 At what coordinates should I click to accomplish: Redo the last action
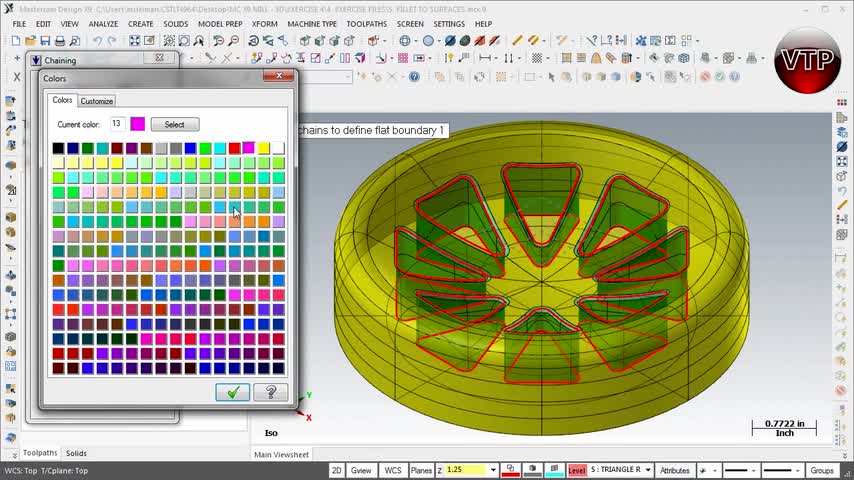point(112,41)
